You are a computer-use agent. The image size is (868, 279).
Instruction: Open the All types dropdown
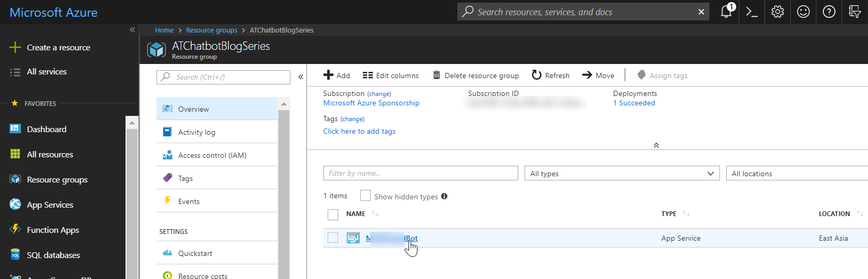[x=622, y=173]
